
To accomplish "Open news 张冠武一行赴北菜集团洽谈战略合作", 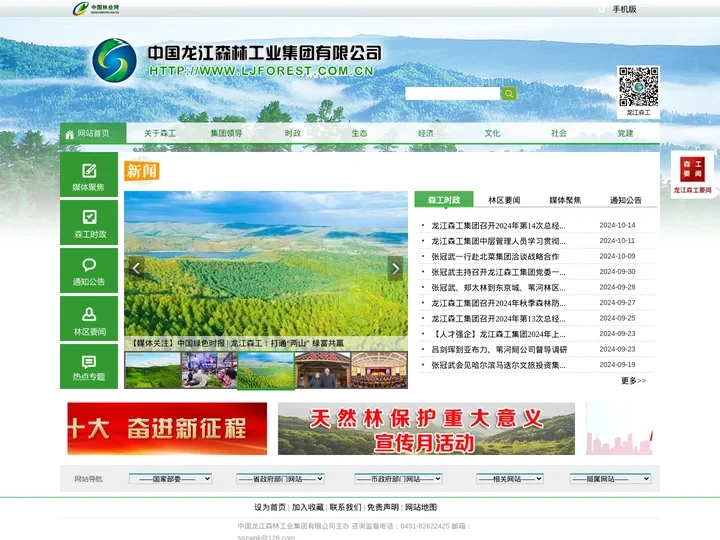I will (x=495, y=257).
